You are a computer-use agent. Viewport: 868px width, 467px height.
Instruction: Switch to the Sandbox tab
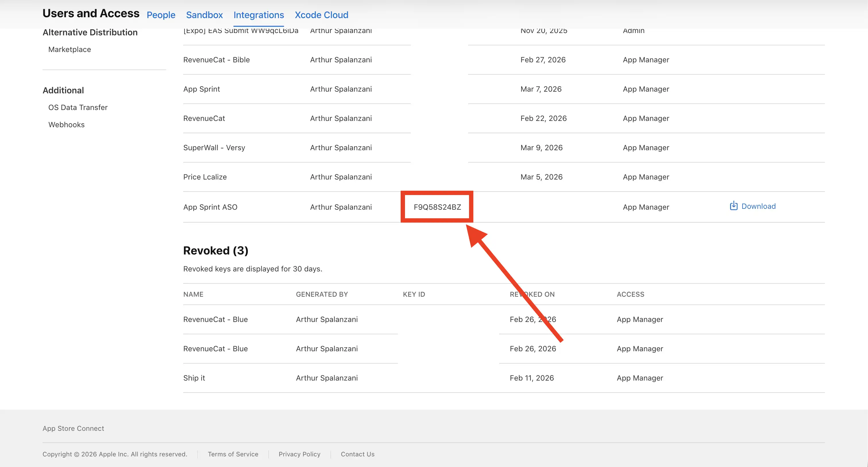coord(204,15)
